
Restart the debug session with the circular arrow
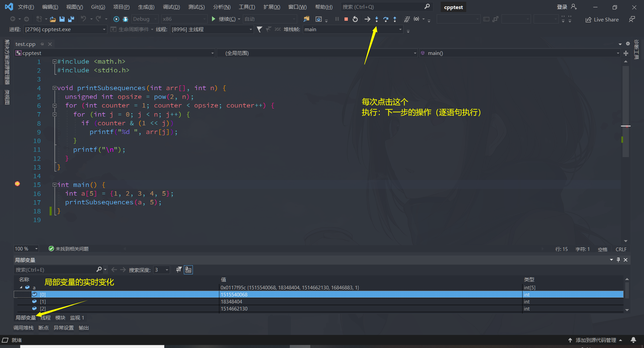pyautogui.click(x=355, y=19)
